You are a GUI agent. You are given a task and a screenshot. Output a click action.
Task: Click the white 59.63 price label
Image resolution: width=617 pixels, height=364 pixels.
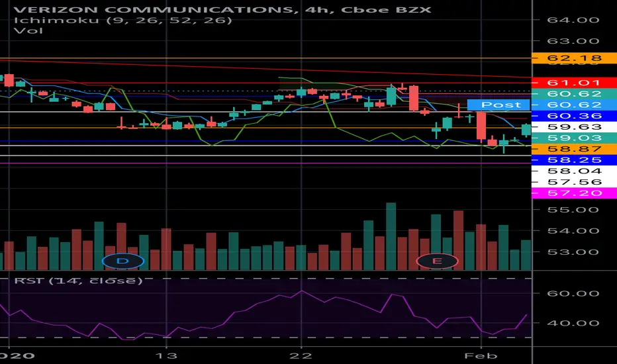click(x=574, y=126)
